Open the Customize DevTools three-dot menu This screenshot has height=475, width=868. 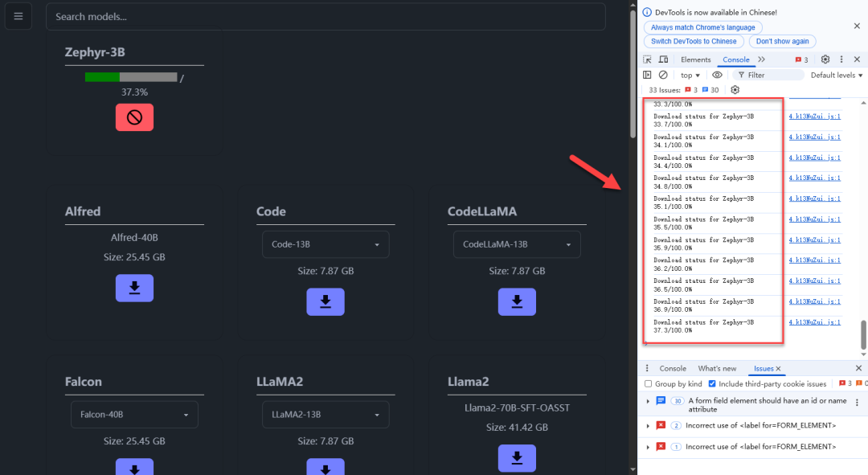(x=841, y=59)
